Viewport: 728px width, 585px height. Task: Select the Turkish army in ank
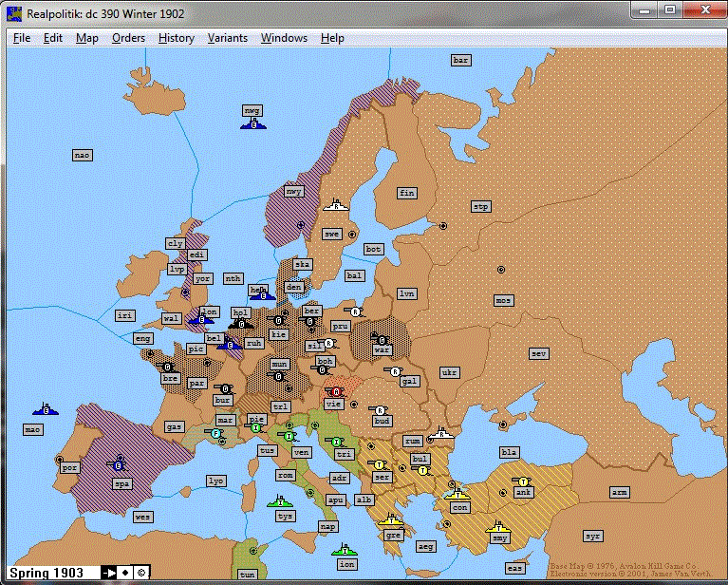(x=523, y=481)
